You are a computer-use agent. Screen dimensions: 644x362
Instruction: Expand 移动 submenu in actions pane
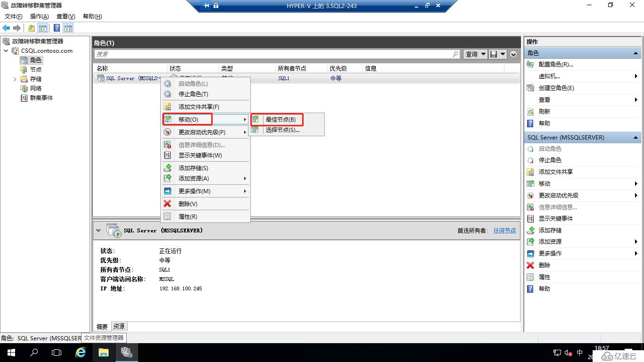[636, 183]
